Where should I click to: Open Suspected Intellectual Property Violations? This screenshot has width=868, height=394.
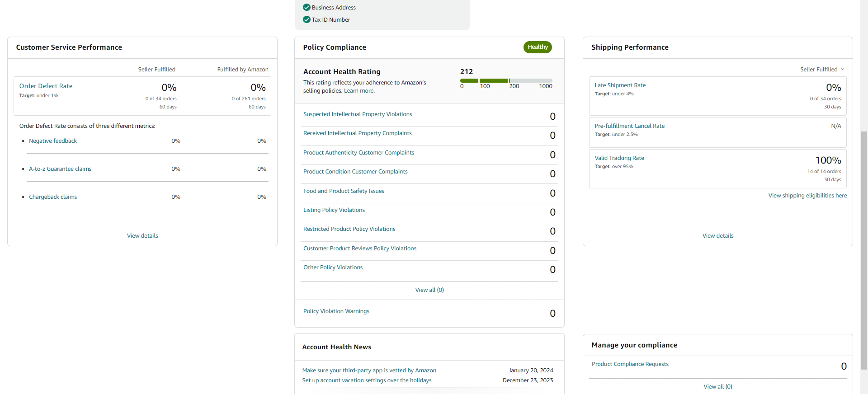point(358,114)
